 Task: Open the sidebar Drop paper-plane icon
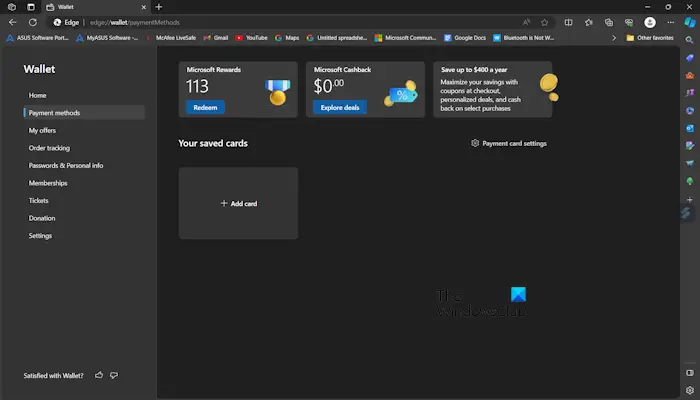coord(690,163)
